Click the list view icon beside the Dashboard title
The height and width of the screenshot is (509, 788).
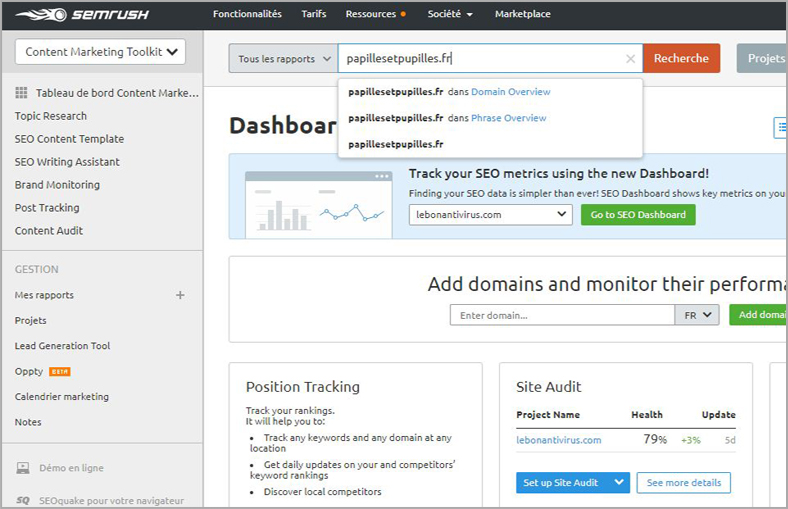780,127
